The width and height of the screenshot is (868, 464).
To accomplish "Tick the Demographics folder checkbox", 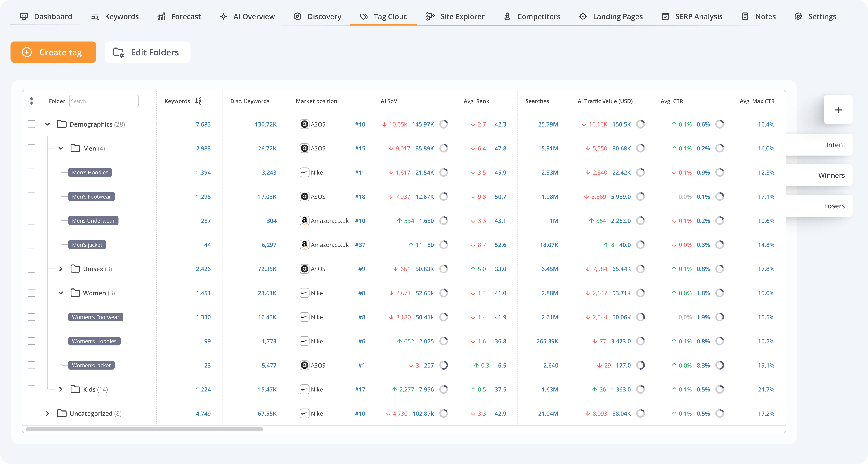I will click(31, 124).
